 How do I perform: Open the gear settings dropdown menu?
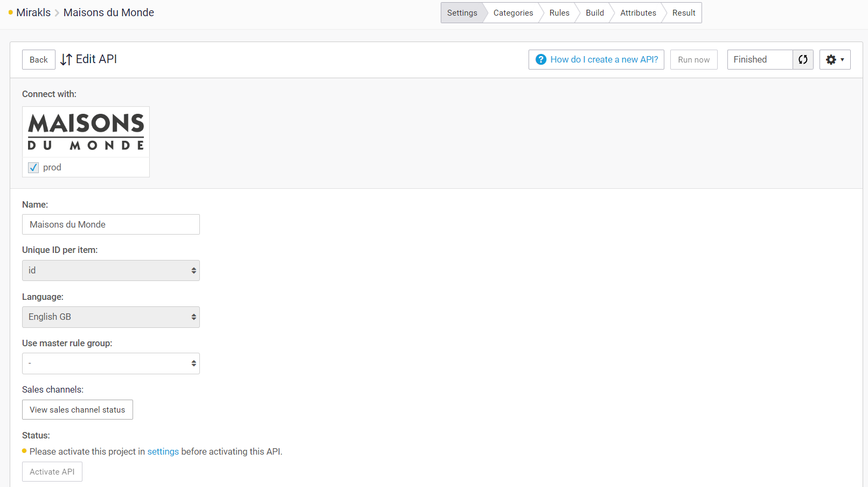tap(835, 59)
